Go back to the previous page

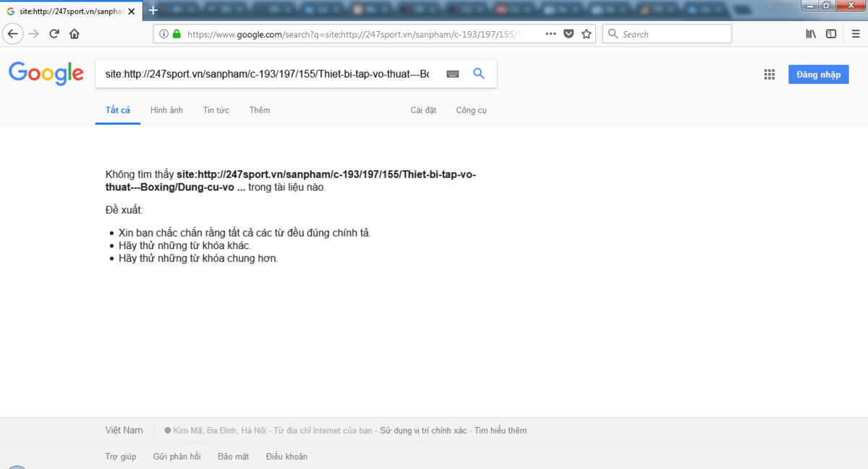click(x=12, y=34)
